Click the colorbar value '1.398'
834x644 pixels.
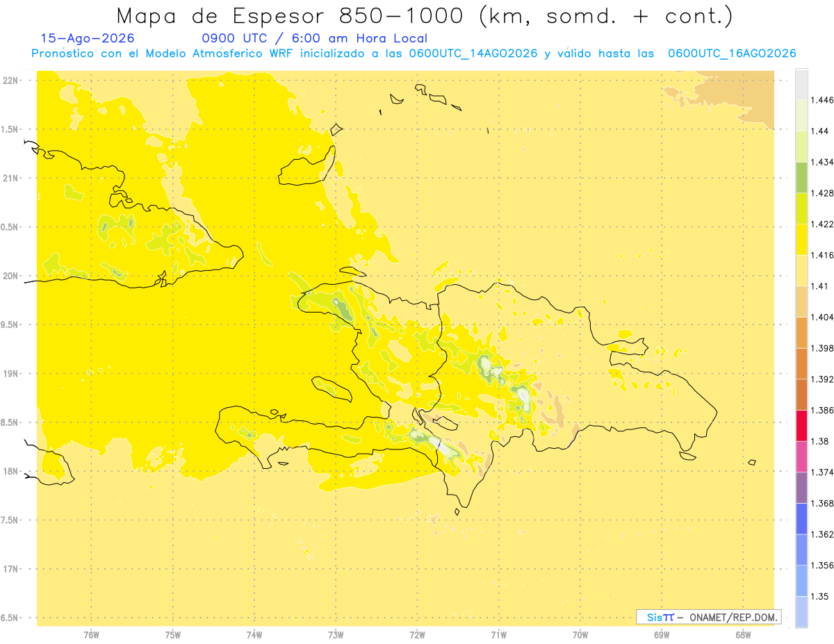click(x=823, y=348)
